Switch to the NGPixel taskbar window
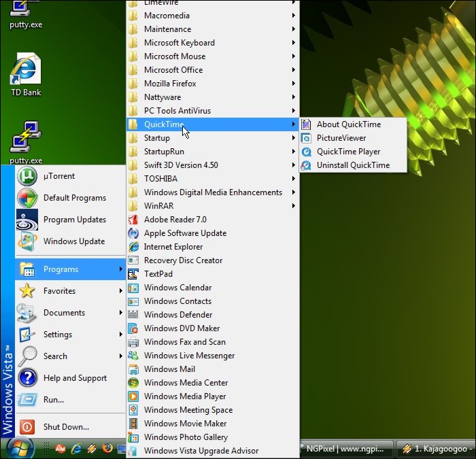476x459 pixels. [x=347, y=449]
